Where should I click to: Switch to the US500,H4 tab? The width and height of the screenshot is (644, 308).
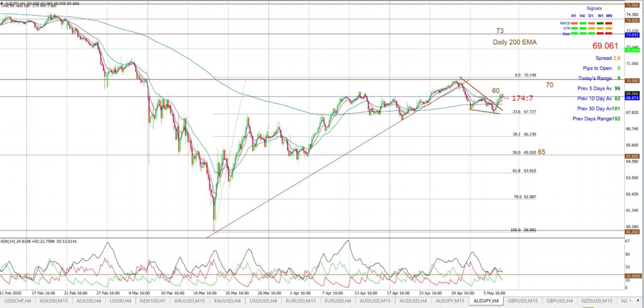point(120,301)
